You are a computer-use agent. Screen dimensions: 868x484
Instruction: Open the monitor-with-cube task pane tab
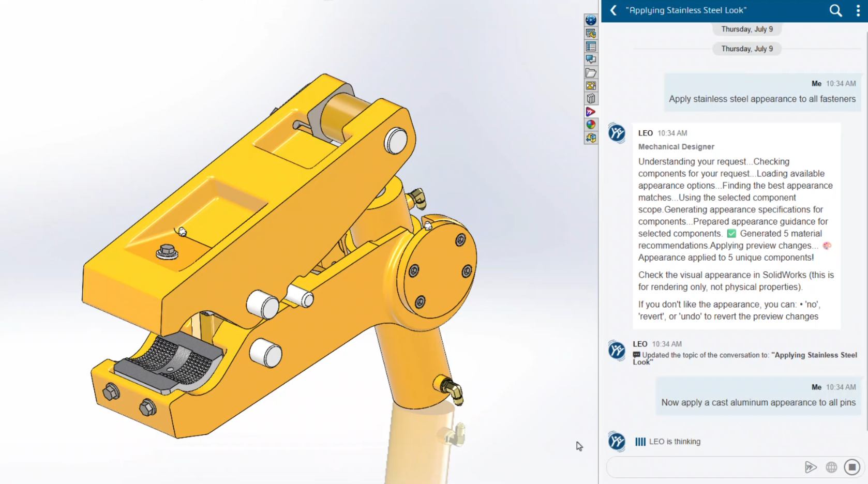[591, 34]
